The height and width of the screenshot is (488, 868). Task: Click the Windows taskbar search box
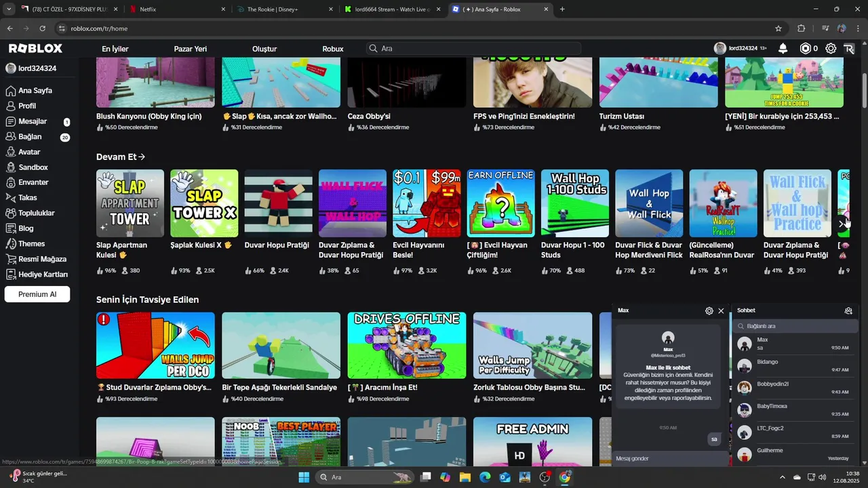(366, 477)
